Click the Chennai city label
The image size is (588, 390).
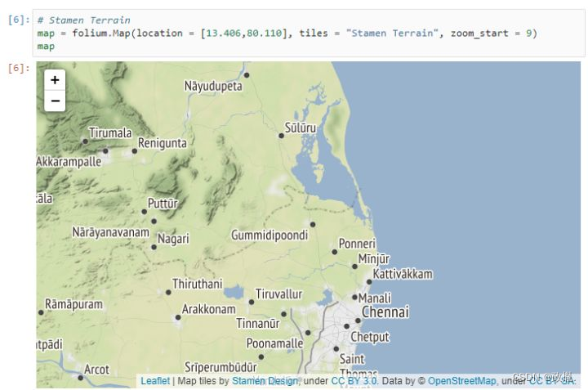coord(385,312)
